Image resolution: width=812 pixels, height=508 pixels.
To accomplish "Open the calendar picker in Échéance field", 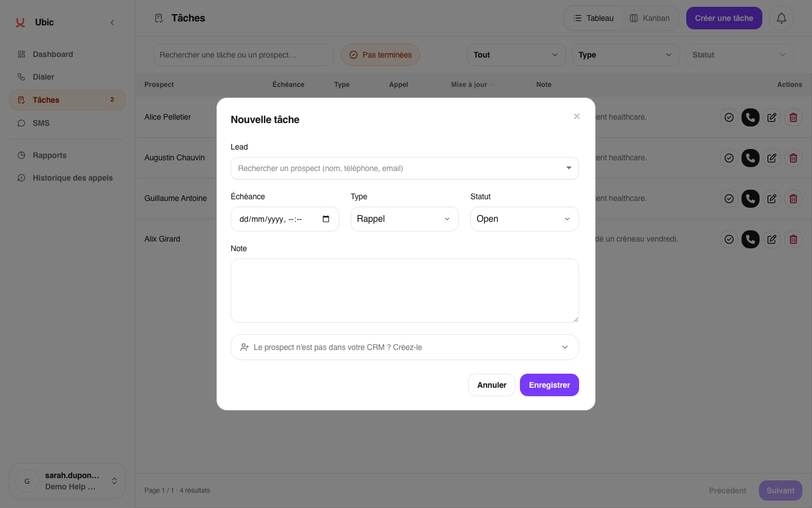I will coord(326,219).
